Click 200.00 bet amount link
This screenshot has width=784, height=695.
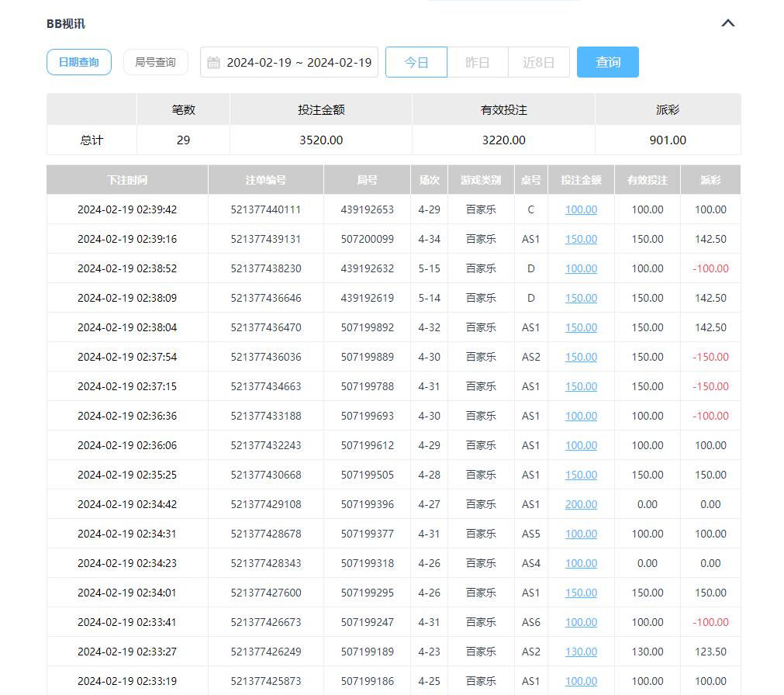pos(581,504)
